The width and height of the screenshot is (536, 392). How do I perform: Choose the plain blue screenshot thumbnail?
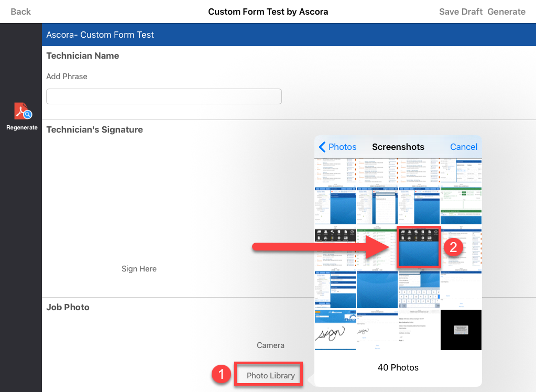377,289
